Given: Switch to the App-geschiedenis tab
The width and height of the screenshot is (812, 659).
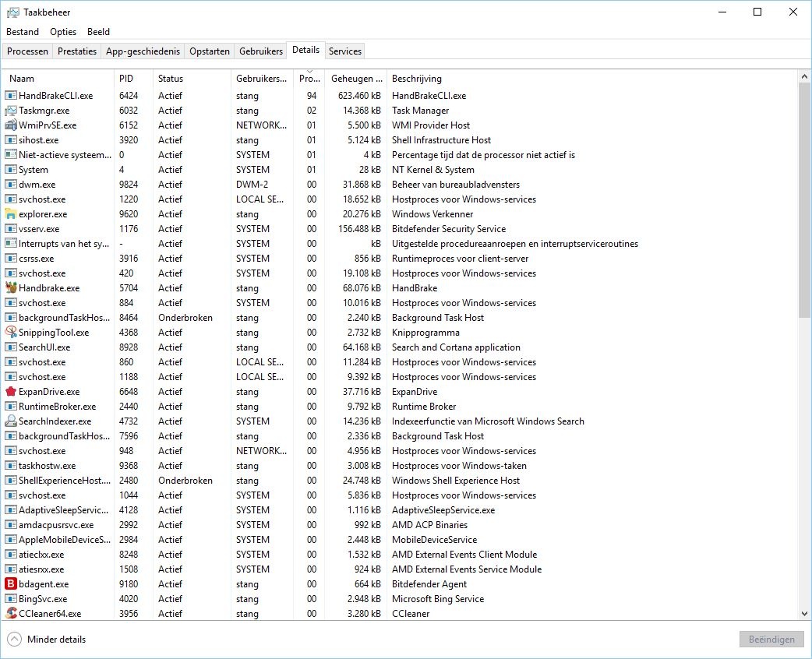Looking at the screenshot, I should 143,51.
